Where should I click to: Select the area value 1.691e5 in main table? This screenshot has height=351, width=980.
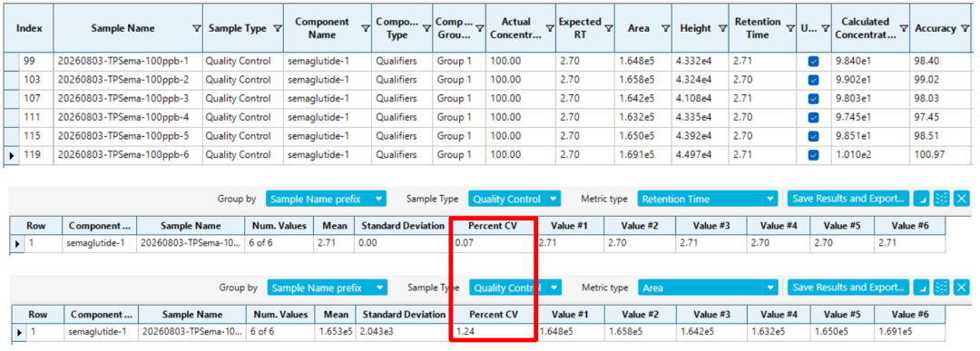(643, 155)
